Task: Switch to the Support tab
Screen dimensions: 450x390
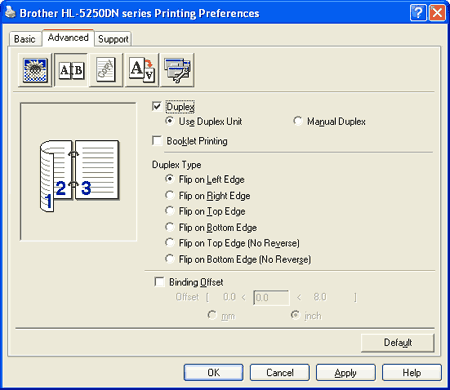Action: click(x=113, y=39)
